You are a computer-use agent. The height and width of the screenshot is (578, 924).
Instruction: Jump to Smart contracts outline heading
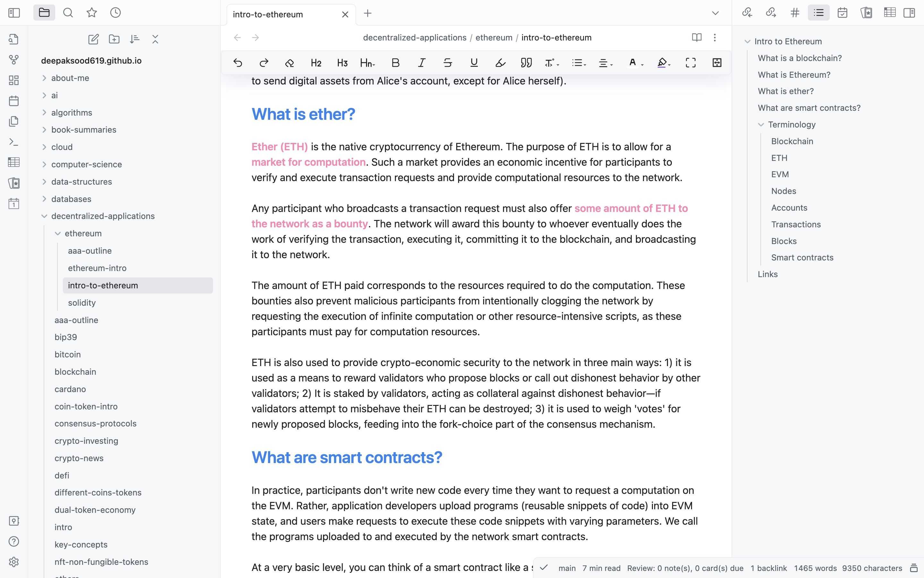point(802,258)
